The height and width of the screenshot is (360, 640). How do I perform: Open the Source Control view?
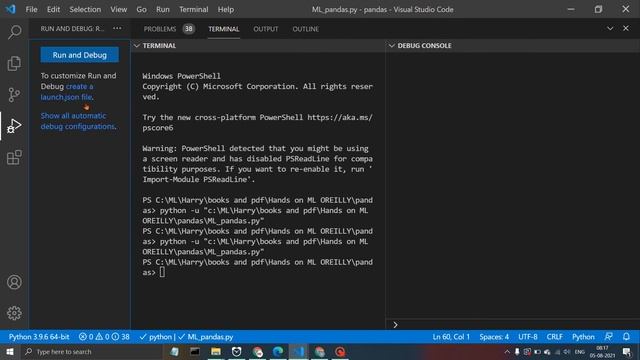click(14, 95)
